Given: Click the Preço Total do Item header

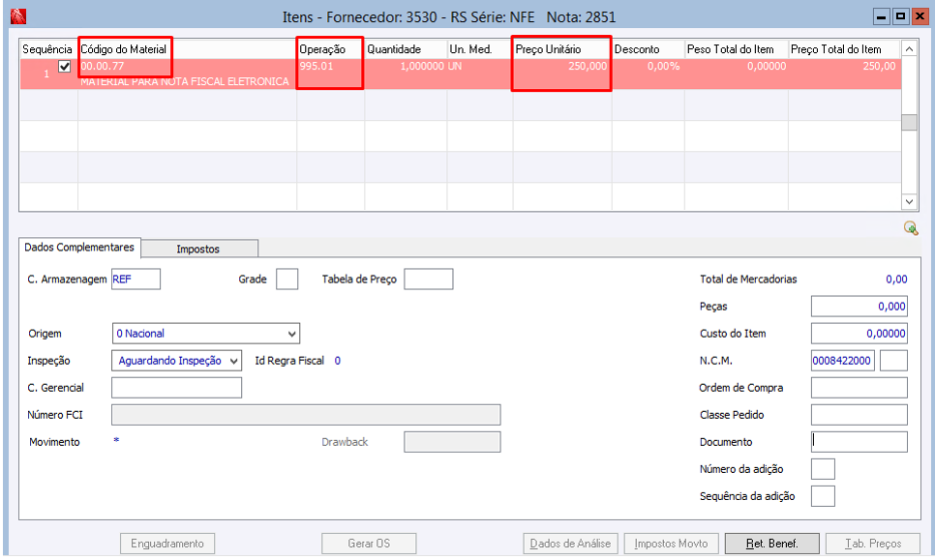Looking at the screenshot, I should coord(836,49).
